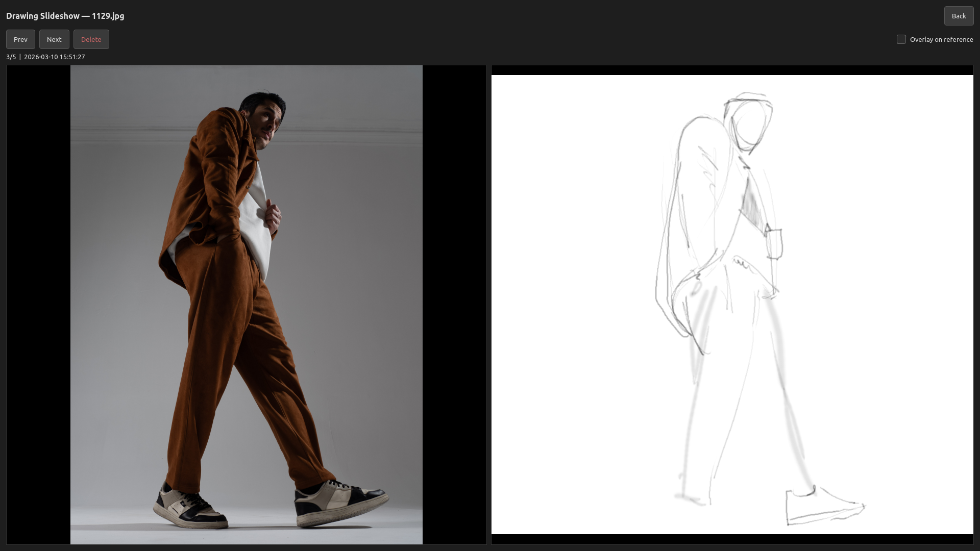Return using the Back button

coord(959,16)
